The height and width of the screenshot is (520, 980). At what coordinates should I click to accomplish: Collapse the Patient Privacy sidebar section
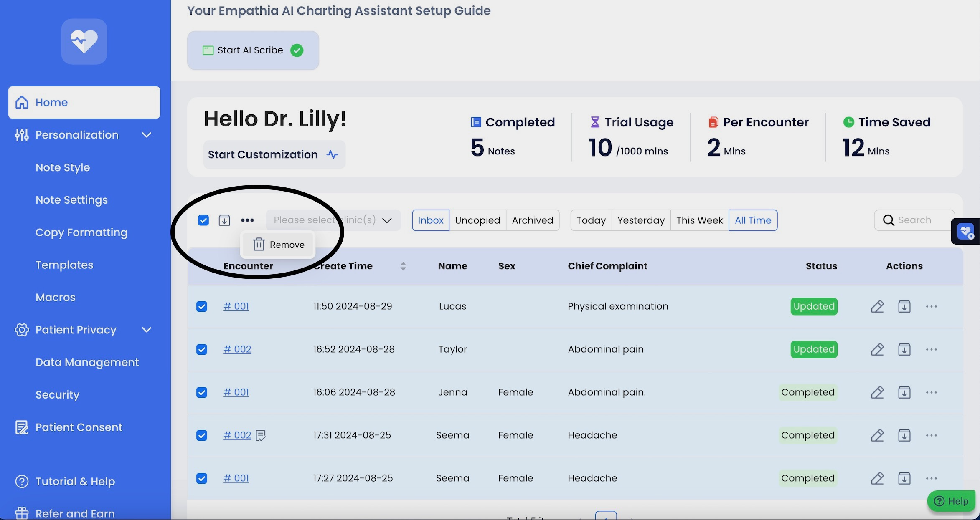click(146, 330)
